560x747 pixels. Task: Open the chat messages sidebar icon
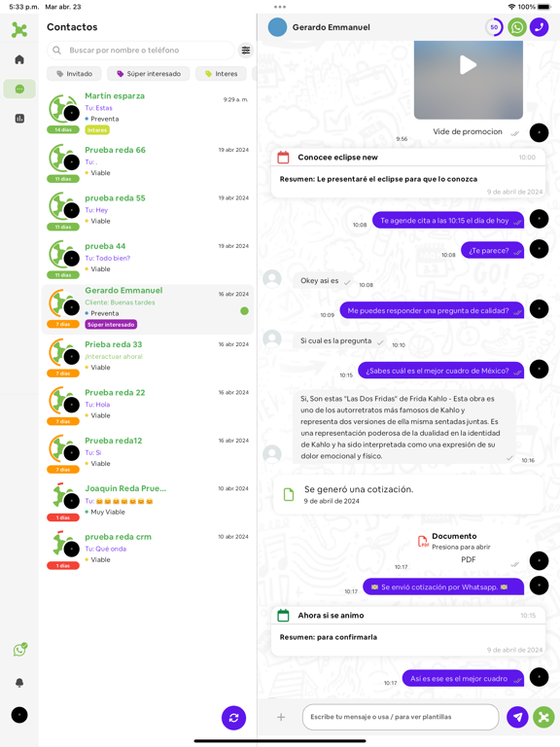pyautogui.click(x=19, y=89)
